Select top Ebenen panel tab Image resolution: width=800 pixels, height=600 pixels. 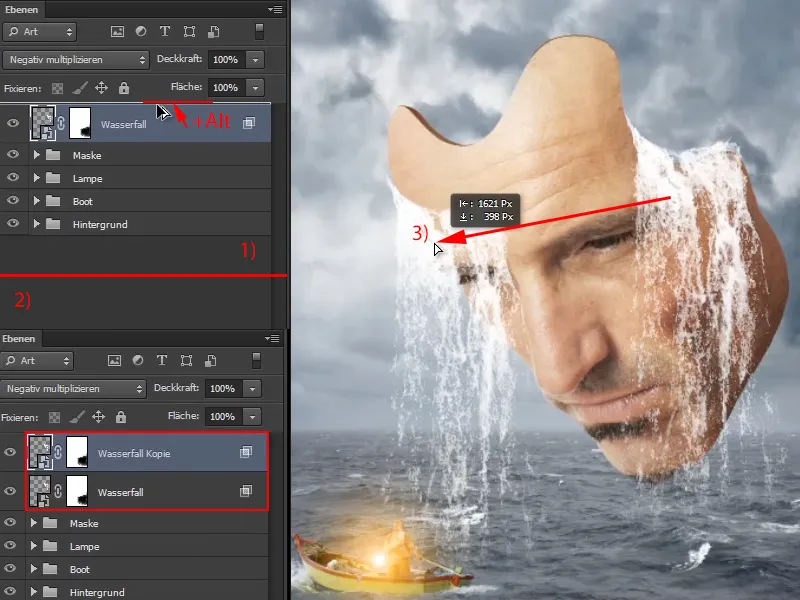(22, 9)
